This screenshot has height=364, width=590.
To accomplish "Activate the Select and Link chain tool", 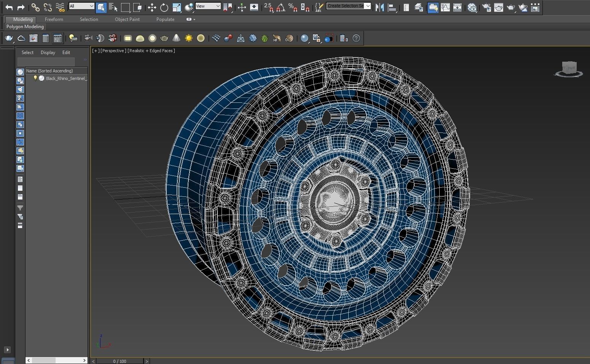I will tap(35, 7).
